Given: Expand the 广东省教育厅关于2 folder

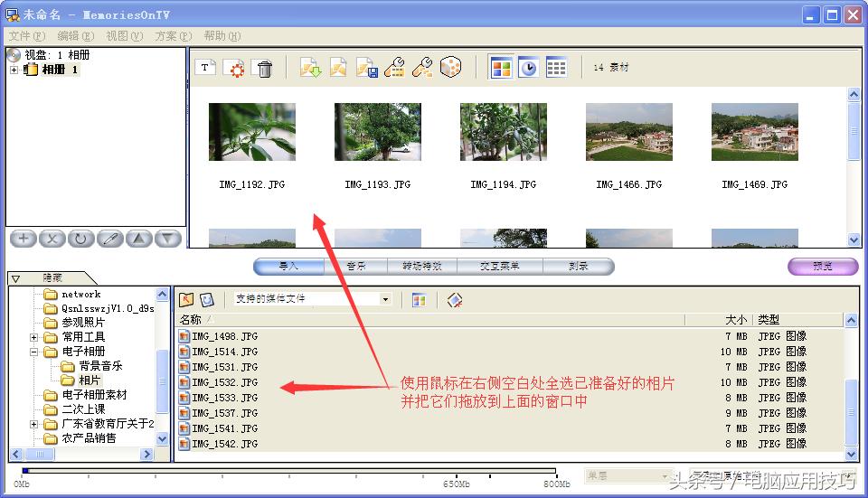Looking at the screenshot, I should point(33,424).
